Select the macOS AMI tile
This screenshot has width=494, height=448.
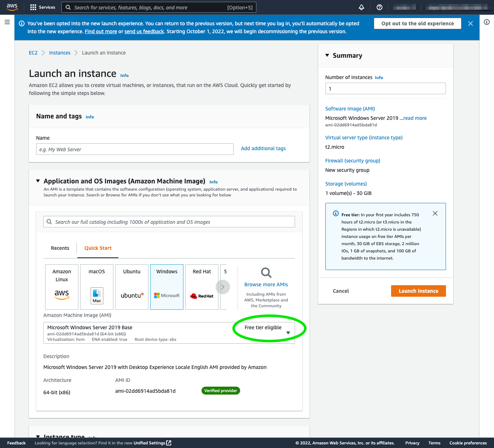[x=96, y=287]
